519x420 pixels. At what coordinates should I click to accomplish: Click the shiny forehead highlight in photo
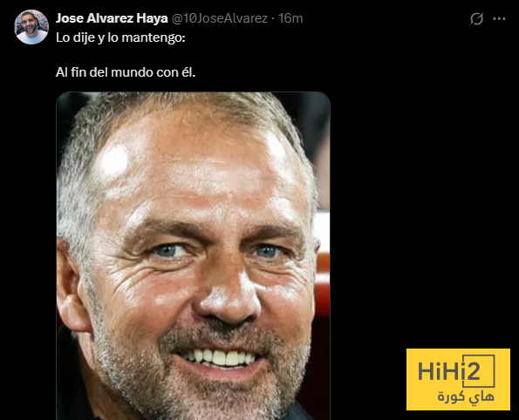tap(114, 160)
